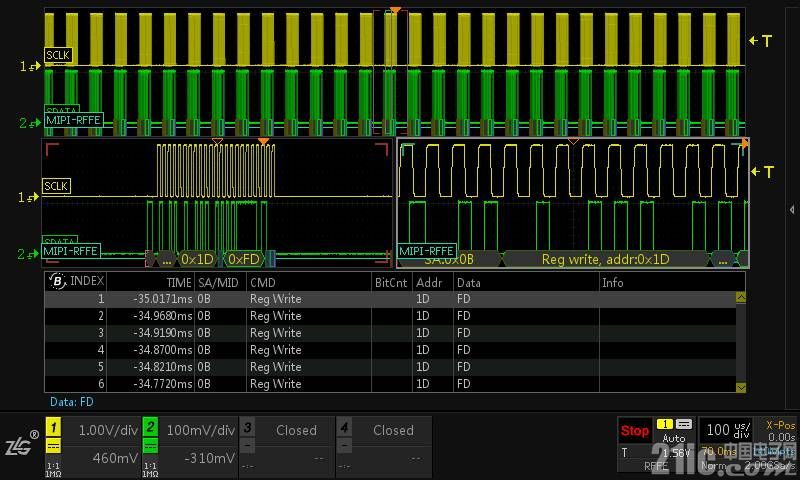
Task: Click channel 1 ground marker in lower-left window
Action: coord(28,197)
